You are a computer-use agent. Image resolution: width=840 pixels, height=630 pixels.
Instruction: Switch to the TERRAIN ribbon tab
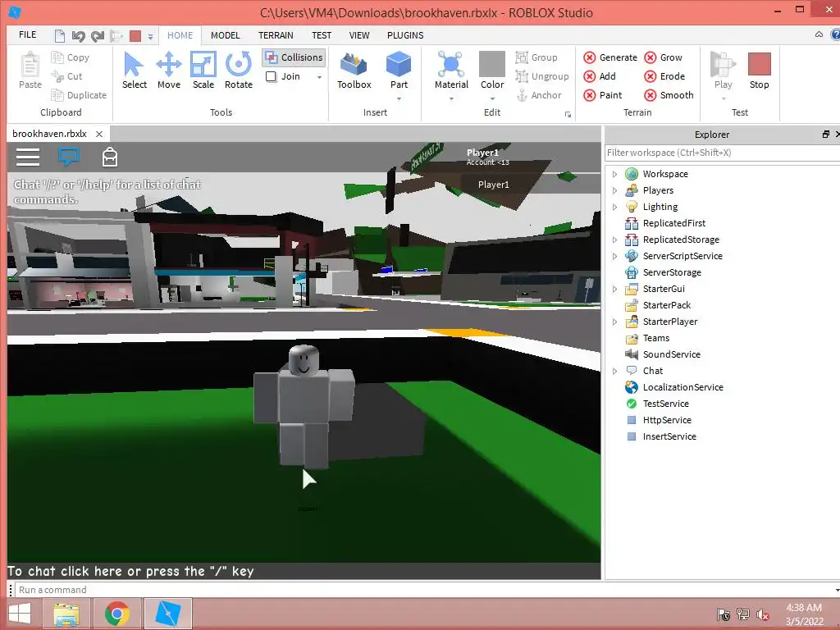tap(276, 35)
